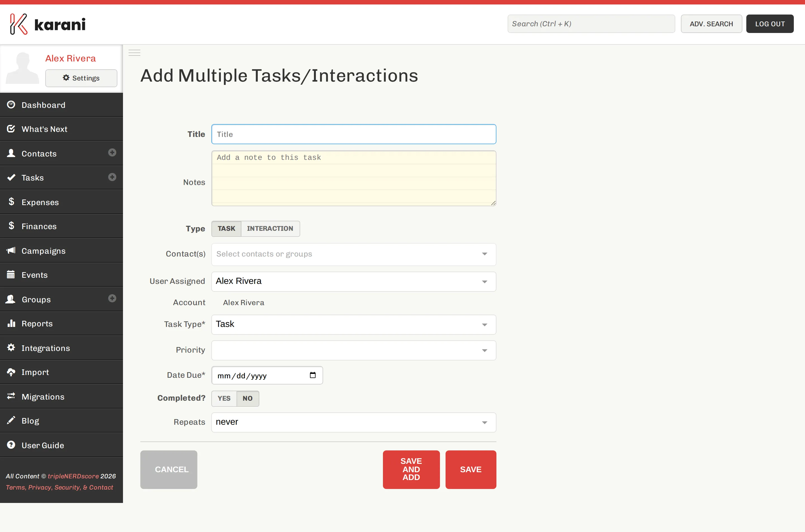The height and width of the screenshot is (532, 805).
Task: Click the ADV. SEARCH button
Action: 711,24
